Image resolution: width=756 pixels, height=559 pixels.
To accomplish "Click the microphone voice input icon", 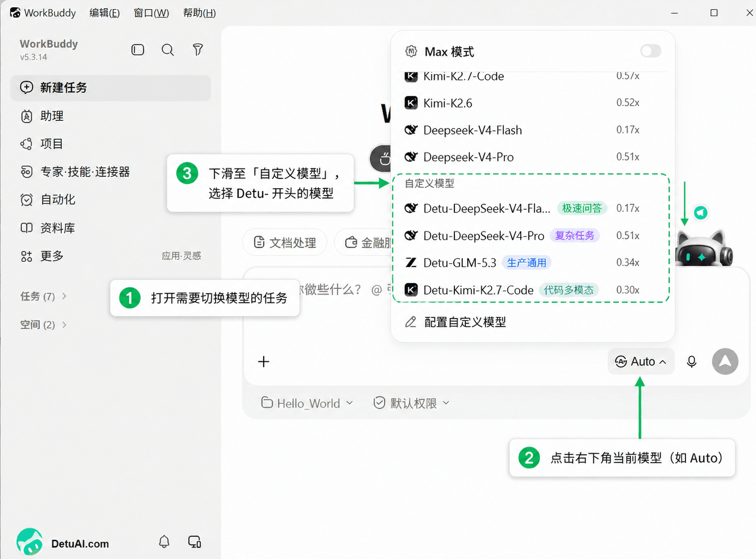I will 691,361.
